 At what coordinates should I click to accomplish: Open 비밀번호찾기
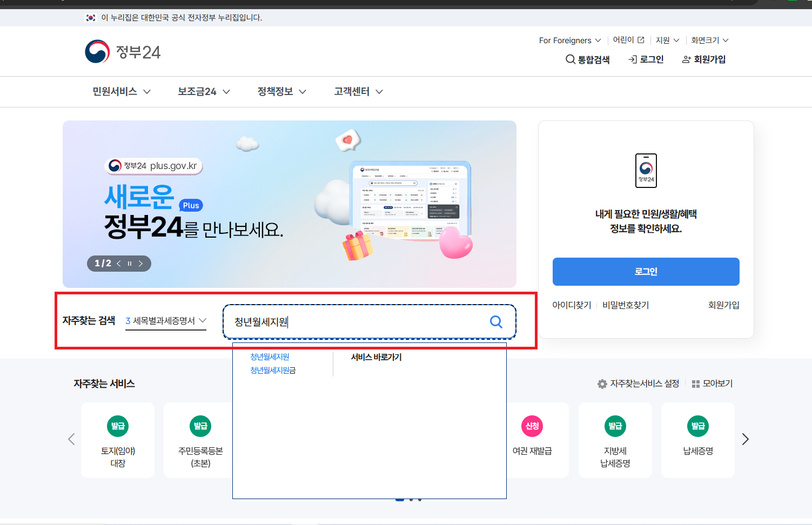(626, 305)
